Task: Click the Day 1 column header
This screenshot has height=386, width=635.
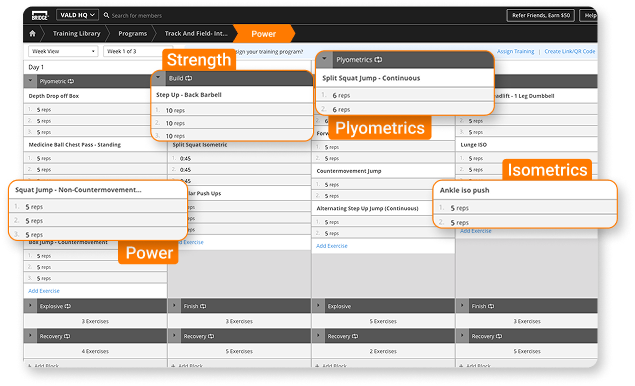Action: click(x=36, y=67)
